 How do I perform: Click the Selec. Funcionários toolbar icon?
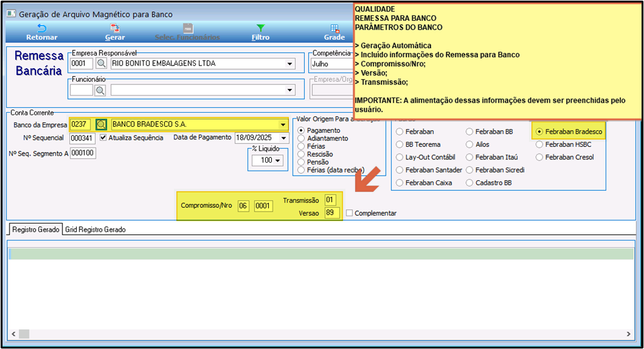click(188, 28)
